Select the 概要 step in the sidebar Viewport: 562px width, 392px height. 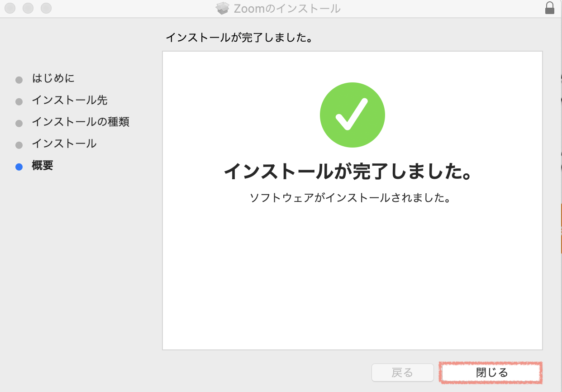pyautogui.click(x=43, y=165)
